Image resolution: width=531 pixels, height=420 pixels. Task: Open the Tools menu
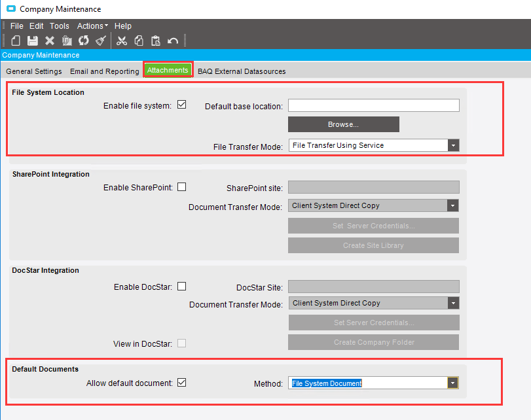click(x=60, y=26)
